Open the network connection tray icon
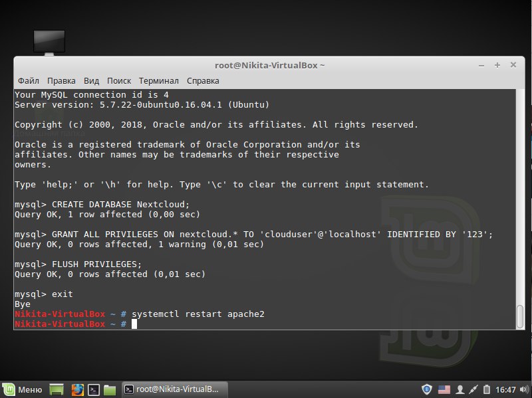Viewport: 532px width, 398px height. click(x=473, y=389)
